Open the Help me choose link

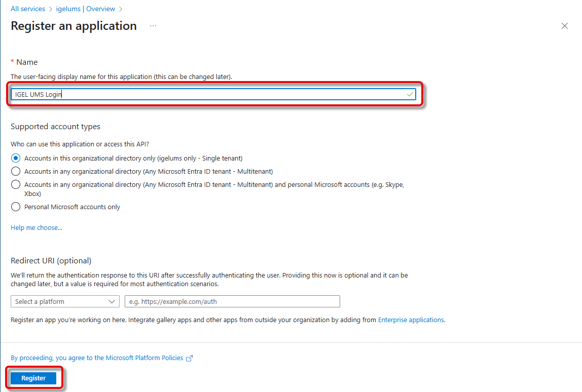(x=37, y=228)
